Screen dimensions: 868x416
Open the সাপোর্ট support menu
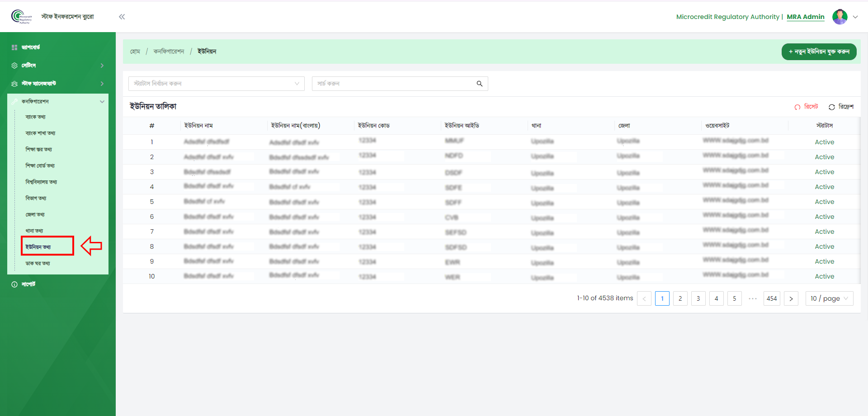(x=28, y=284)
